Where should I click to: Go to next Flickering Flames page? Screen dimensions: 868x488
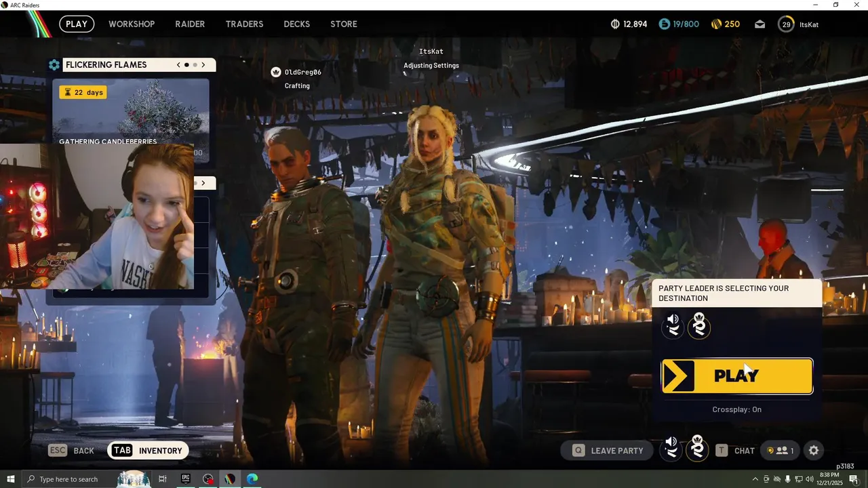click(x=203, y=65)
